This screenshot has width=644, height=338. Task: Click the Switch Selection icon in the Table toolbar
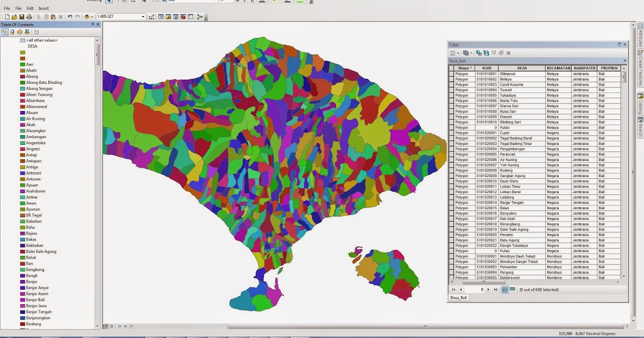pyautogui.click(x=486, y=53)
